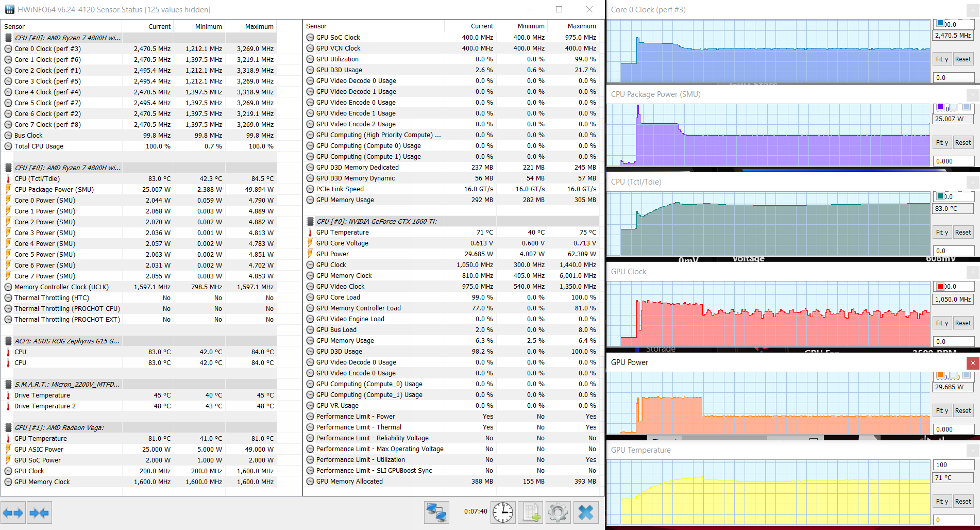
Task: Click the thermometer icon next to CPU (Tctl/Tdie)
Action: point(8,178)
